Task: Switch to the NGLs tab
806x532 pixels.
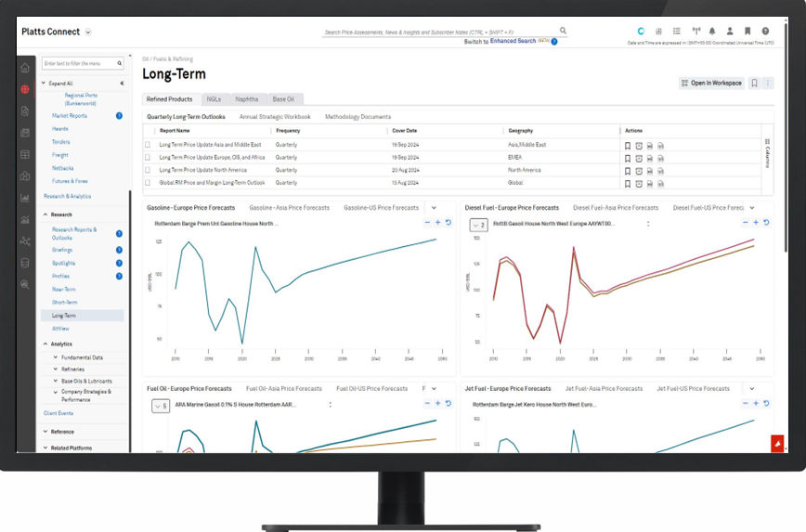Action: pyautogui.click(x=214, y=99)
